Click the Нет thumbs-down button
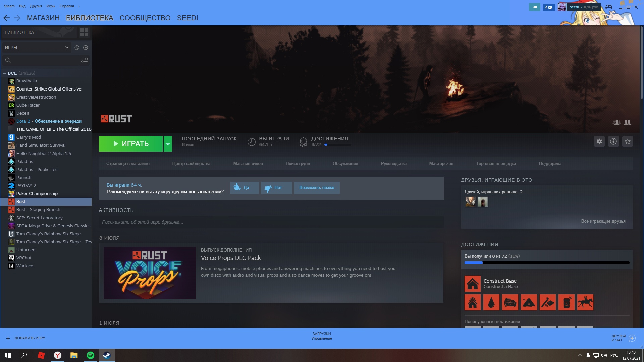The image size is (644, 362). tap(276, 188)
